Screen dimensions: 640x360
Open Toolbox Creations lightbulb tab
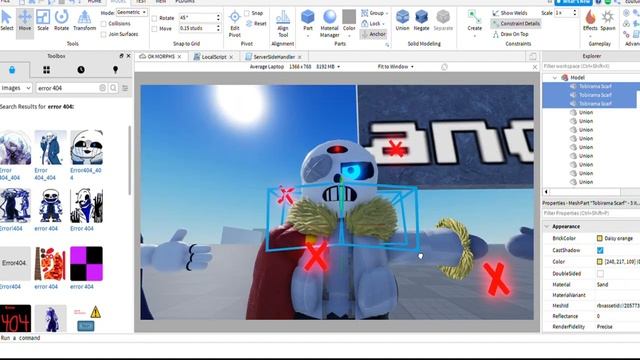point(116,70)
